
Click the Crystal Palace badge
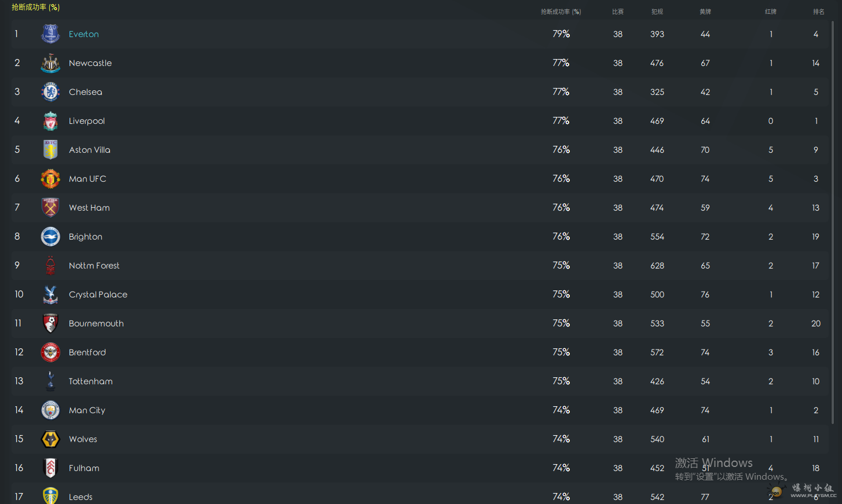50,295
